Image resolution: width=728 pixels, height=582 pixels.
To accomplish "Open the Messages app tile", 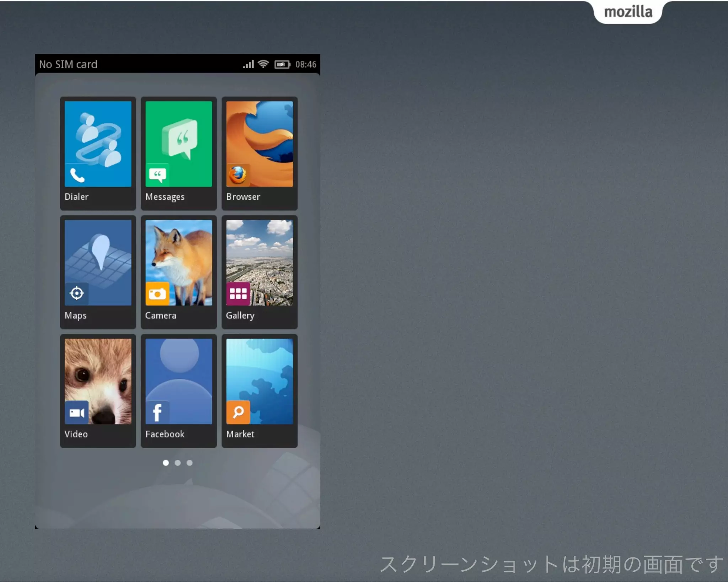I will click(x=178, y=153).
